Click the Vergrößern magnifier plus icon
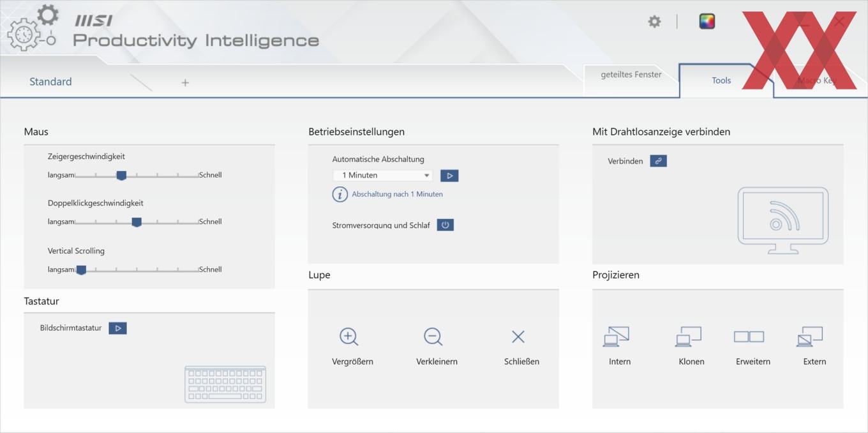 [x=348, y=337]
